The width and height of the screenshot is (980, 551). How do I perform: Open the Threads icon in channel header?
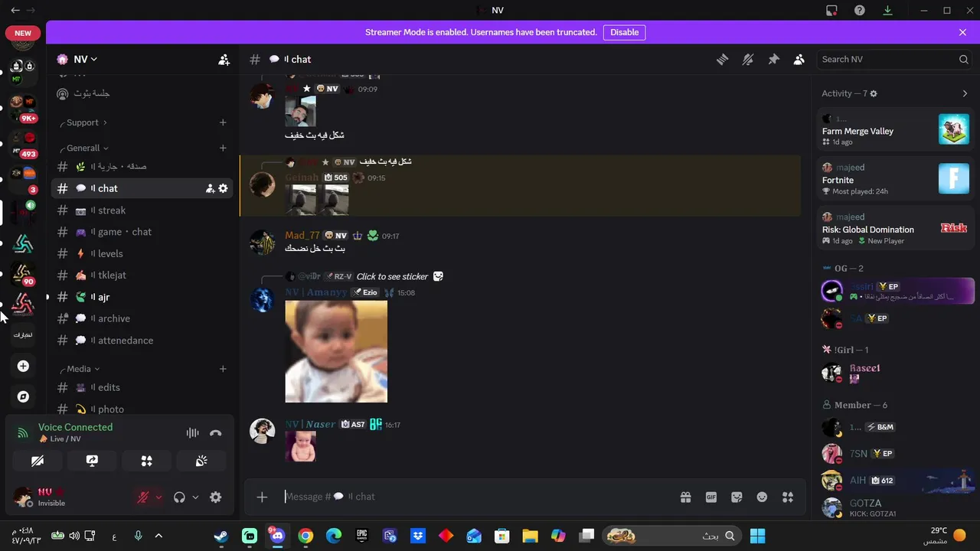pos(722,59)
